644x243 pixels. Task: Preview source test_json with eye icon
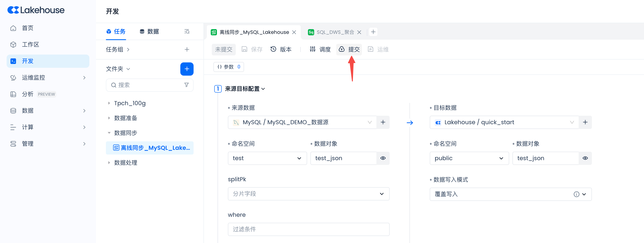click(383, 158)
